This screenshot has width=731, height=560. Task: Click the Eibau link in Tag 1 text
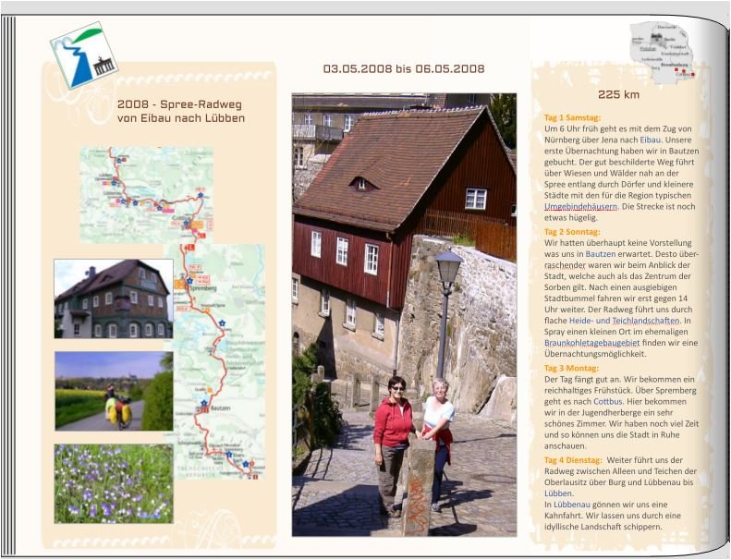click(650, 140)
